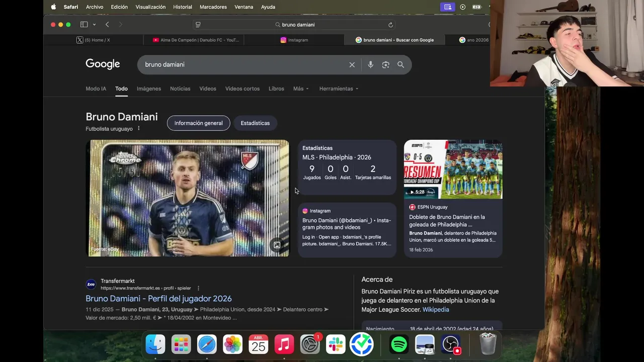Image resolution: width=644 pixels, height=362 pixels.
Task: Toggle Safari sidebar visibility
Action: (x=84, y=25)
